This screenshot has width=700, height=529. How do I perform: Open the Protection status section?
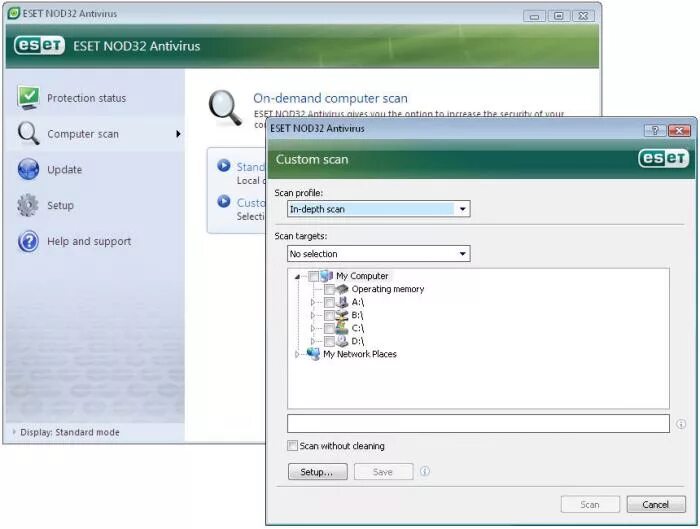[95, 98]
